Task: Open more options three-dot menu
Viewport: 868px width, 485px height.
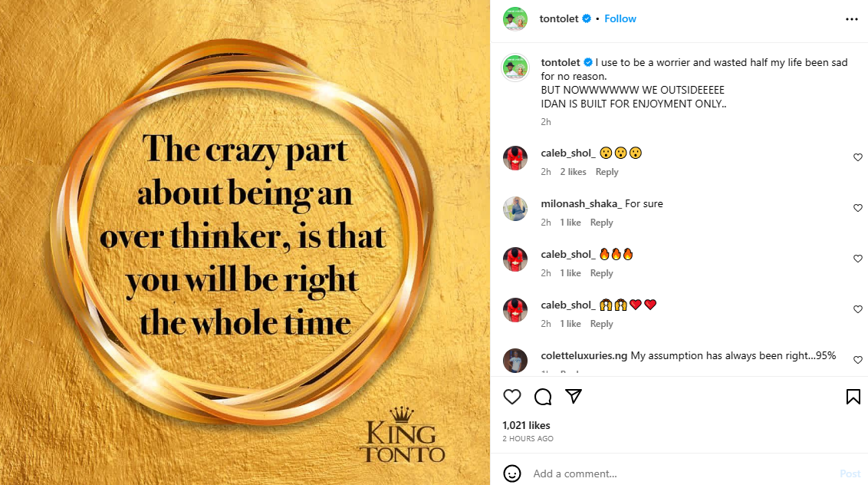Action: (852, 19)
